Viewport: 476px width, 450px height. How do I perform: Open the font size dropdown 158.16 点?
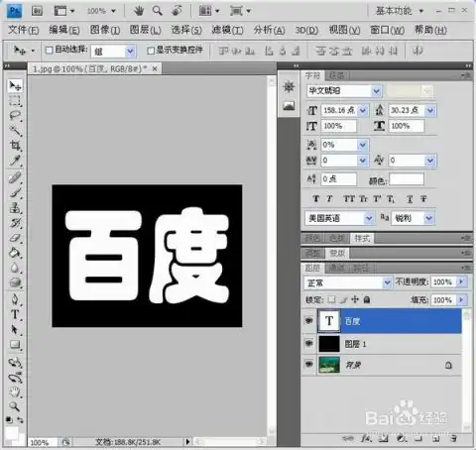point(363,110)
